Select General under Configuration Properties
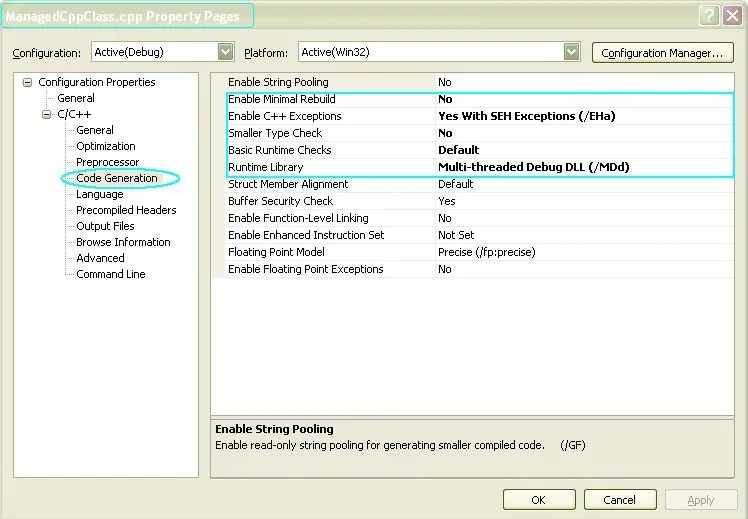 tap(76, 98)
